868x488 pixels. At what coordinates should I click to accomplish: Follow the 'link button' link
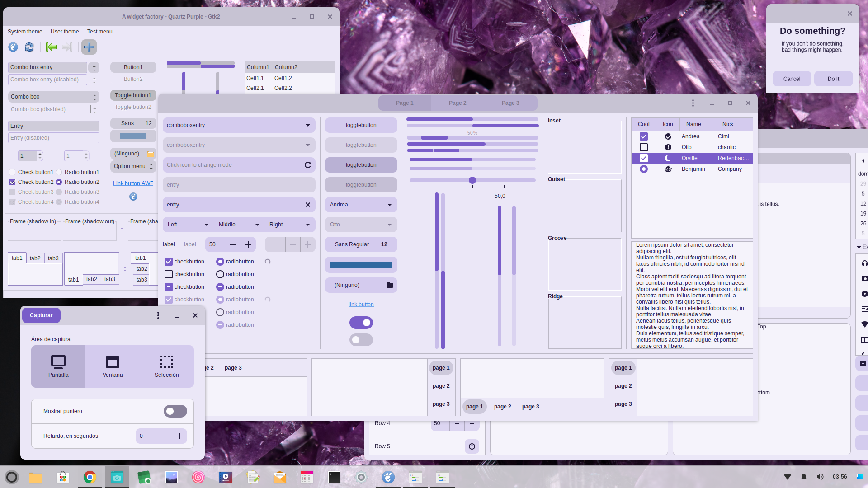click(361, 305)
